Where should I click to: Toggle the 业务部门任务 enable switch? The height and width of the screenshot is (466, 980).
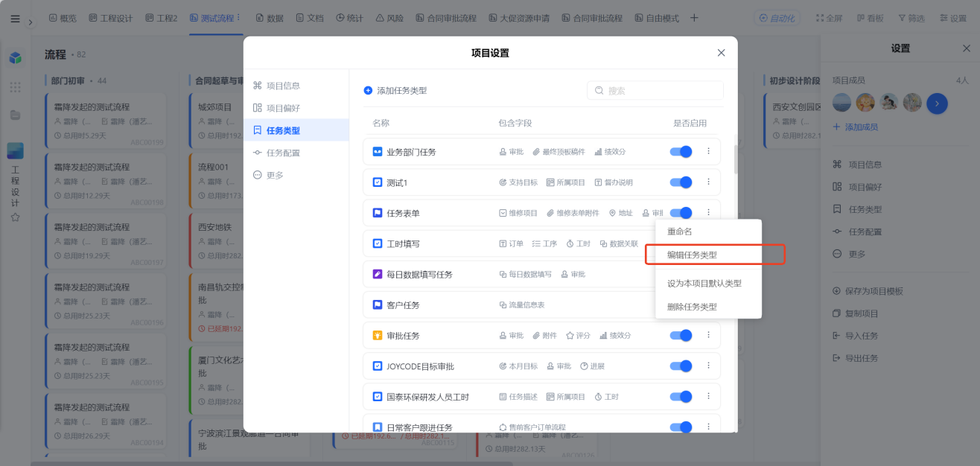(x=681, y=152)
